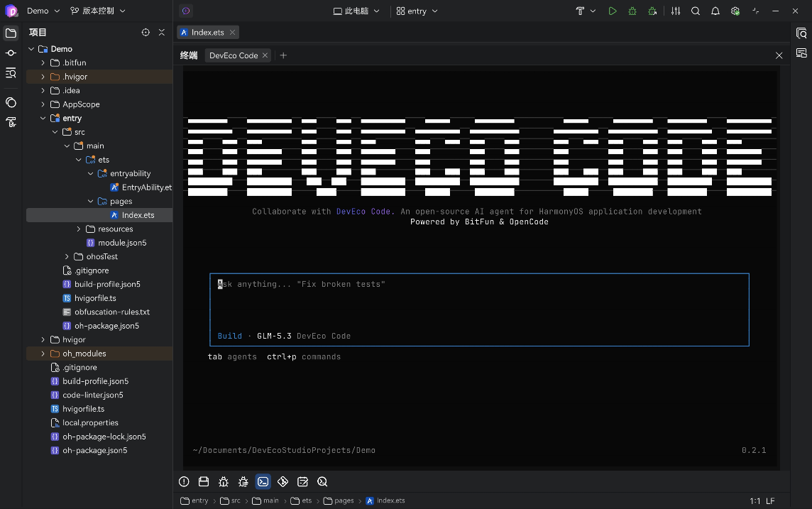Open the Profiler icon in bottom toolbar

click(322, 481)
